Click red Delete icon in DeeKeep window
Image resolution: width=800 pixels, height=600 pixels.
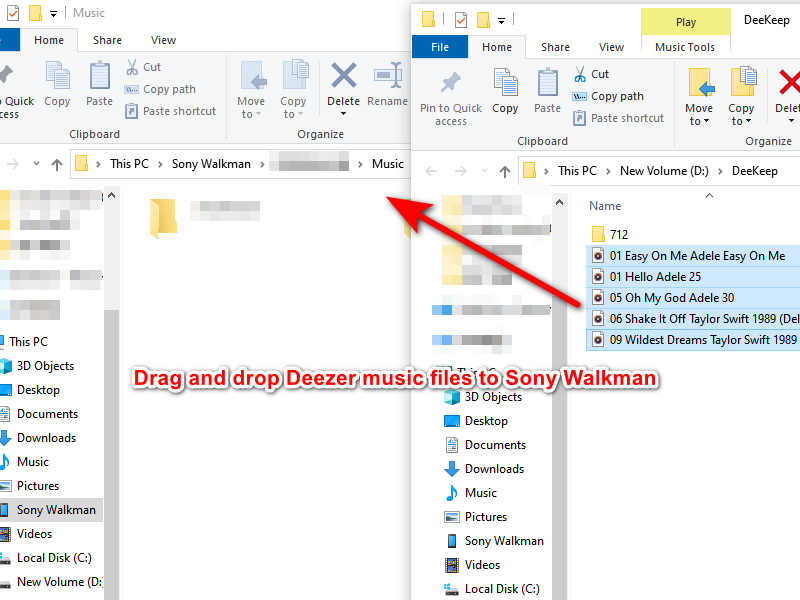click(788, 83)
